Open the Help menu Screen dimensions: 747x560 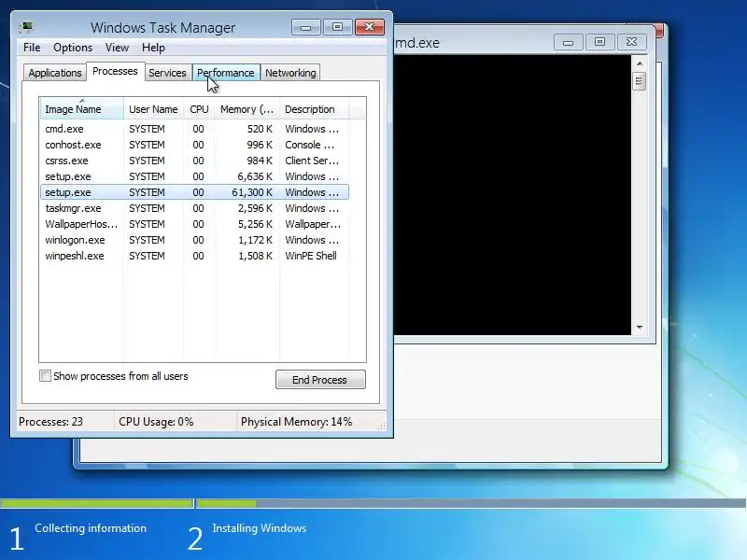pos(153,48)
